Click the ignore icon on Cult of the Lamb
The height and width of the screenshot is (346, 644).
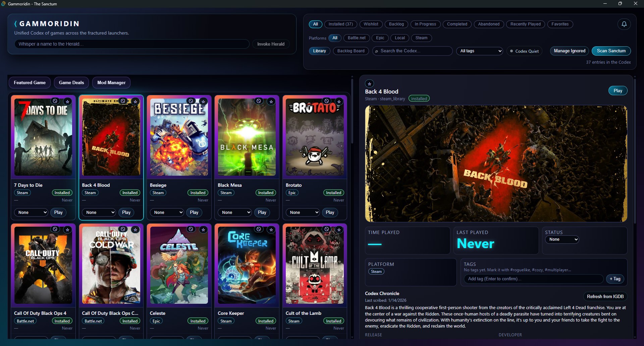pyautogui.click(x=326, y=229)
